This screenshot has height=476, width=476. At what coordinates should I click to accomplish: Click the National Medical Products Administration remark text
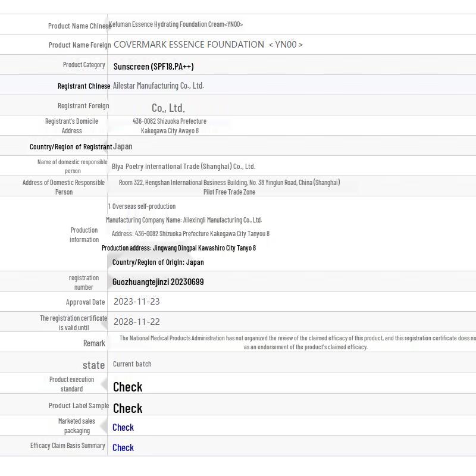297,343
